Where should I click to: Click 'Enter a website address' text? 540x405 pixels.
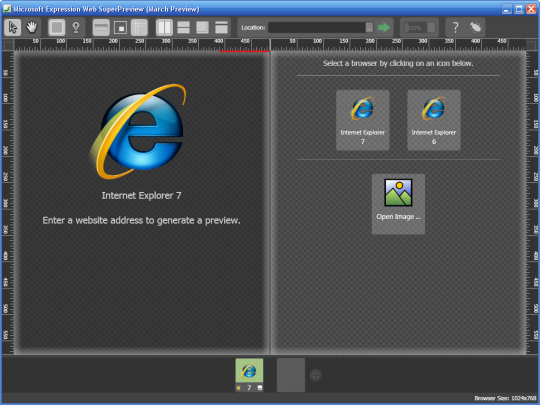[x=141, y=220]
